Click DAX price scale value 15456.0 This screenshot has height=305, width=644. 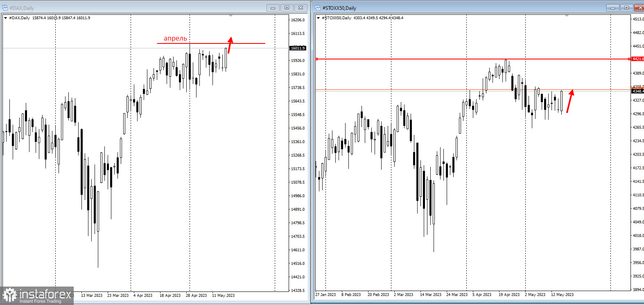pos(298,128)
